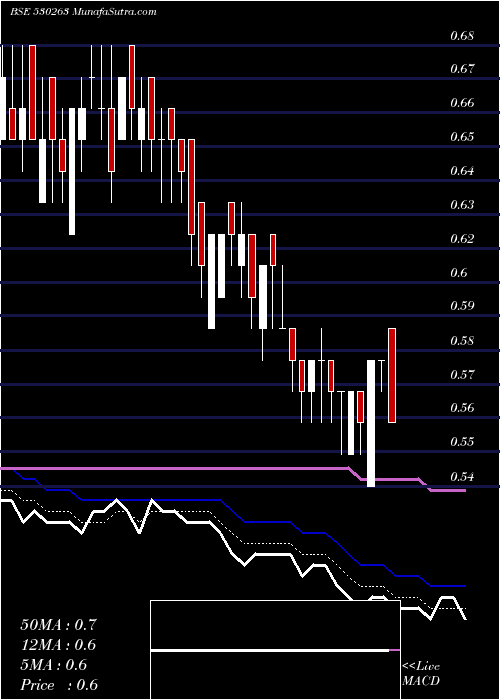Click the 0.55 price axis label

[x=461, y=442]
